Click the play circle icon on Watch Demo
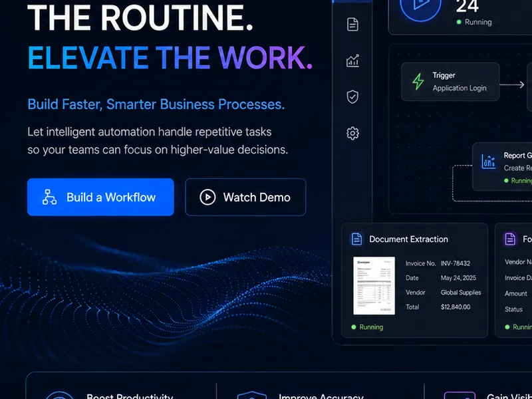 point(207,197)
